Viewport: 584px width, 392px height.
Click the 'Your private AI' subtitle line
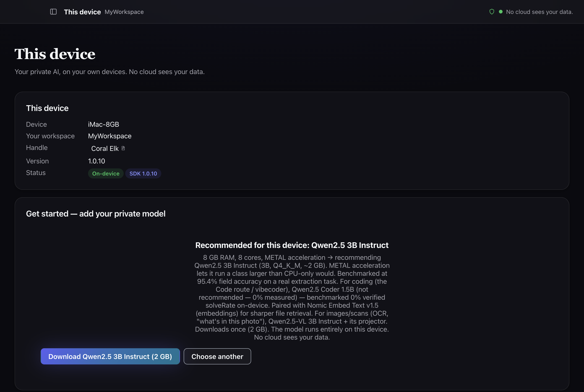tap(109, 72)
